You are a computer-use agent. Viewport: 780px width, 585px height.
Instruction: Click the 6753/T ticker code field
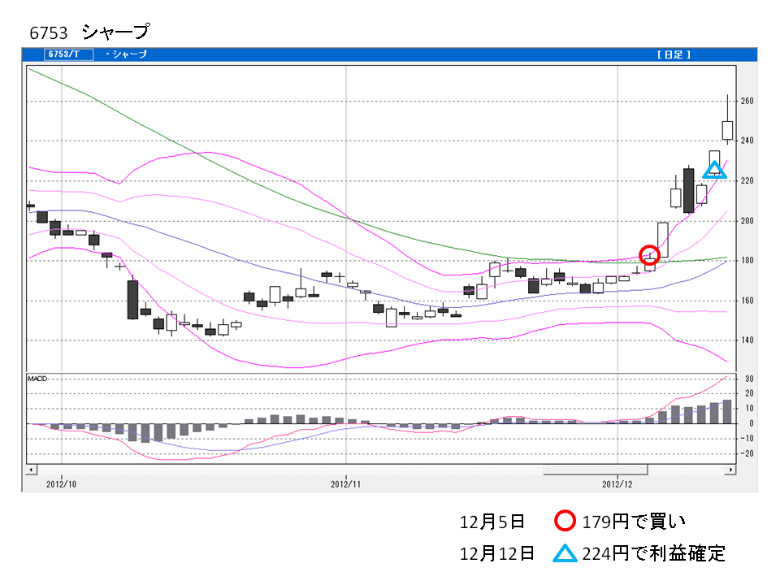click(68, 55)
